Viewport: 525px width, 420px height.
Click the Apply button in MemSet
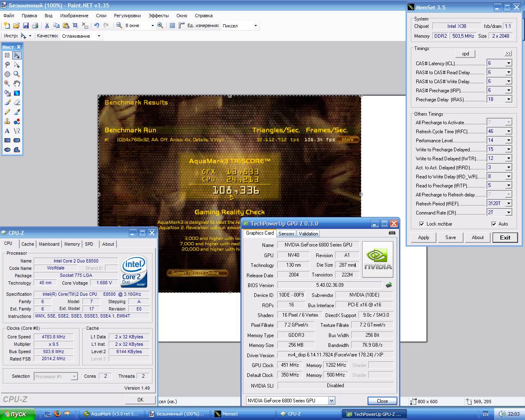(x=424, y=237)
